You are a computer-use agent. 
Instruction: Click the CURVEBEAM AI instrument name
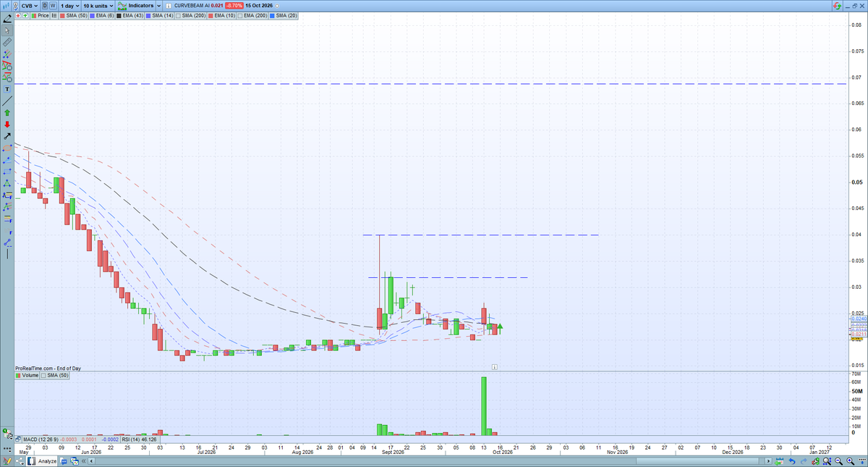[192, 6]
